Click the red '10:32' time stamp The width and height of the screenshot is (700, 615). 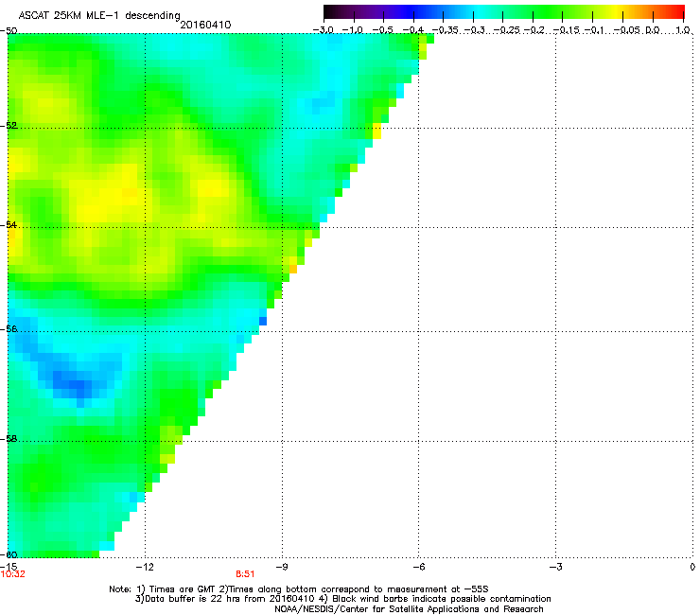[13, 574]
